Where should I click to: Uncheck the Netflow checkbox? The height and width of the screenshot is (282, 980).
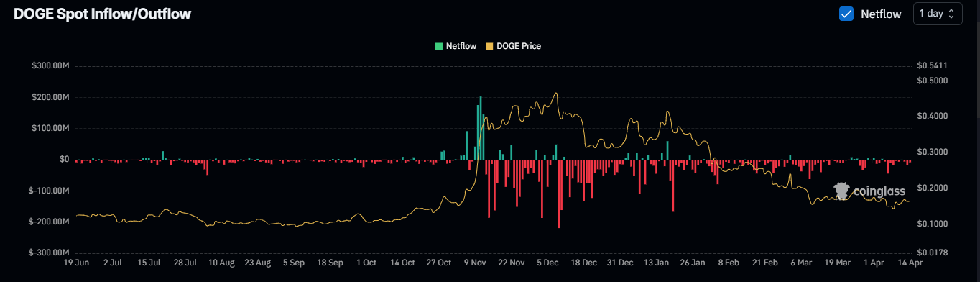click(x=846, y=14)
